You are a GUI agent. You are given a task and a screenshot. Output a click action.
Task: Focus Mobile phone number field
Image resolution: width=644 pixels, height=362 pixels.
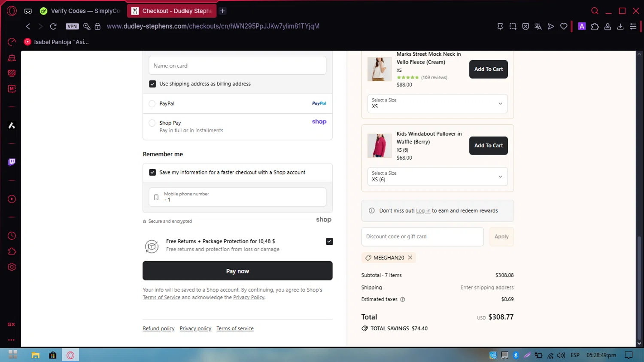[x=237, y=197]
